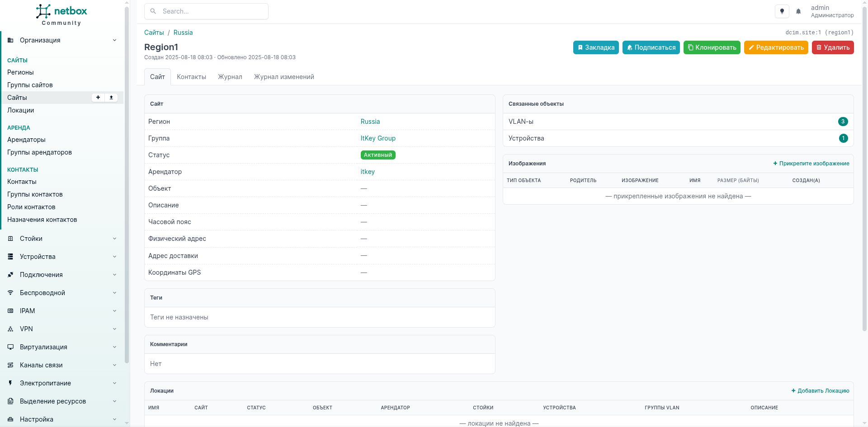This screenshot has width=868, height=427.
Task: Click the Стойки sidebar icon
Action: (x=10, y=239)
